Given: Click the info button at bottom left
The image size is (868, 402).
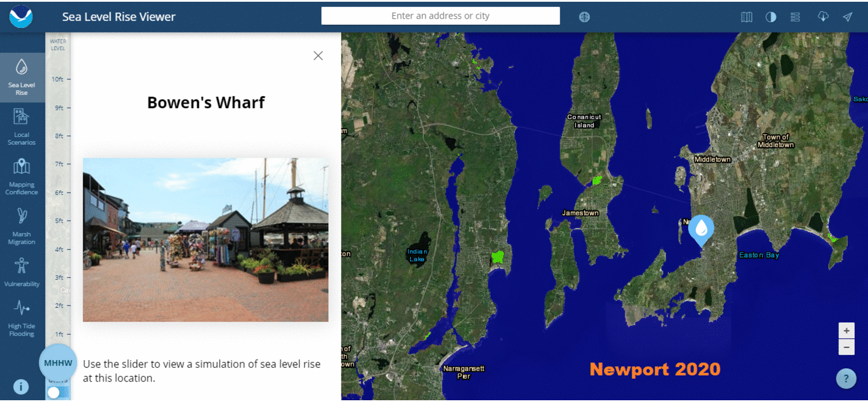Looking at the screenshot, I should tap(20, 386).
